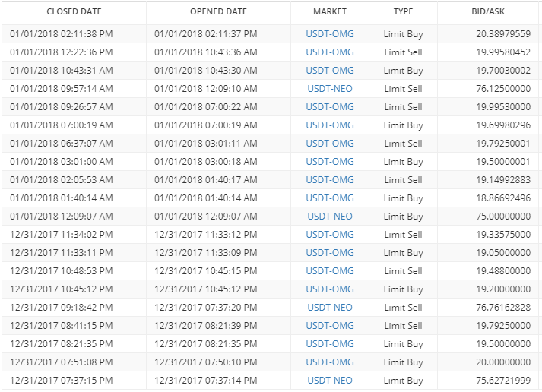Open USDT-OMG link for 19.99580452 sell order
The width and height of the screenshot is (542, 392).
tap(330, 52)
